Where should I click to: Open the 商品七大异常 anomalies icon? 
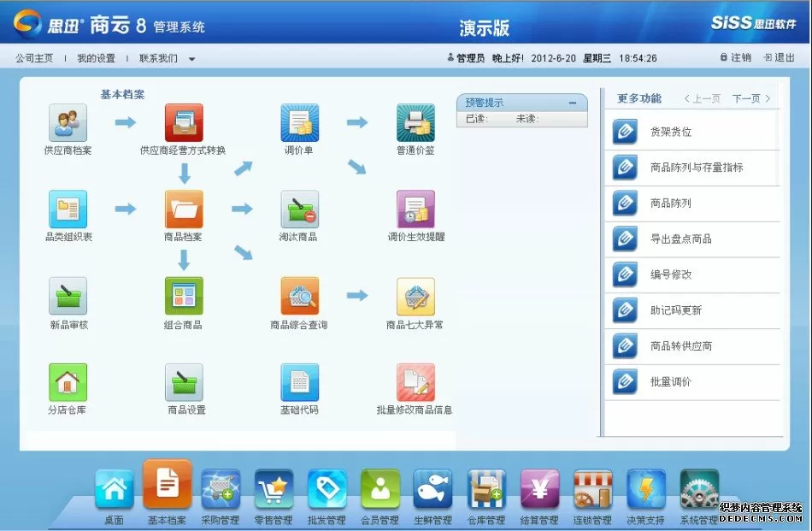[415, 297]
